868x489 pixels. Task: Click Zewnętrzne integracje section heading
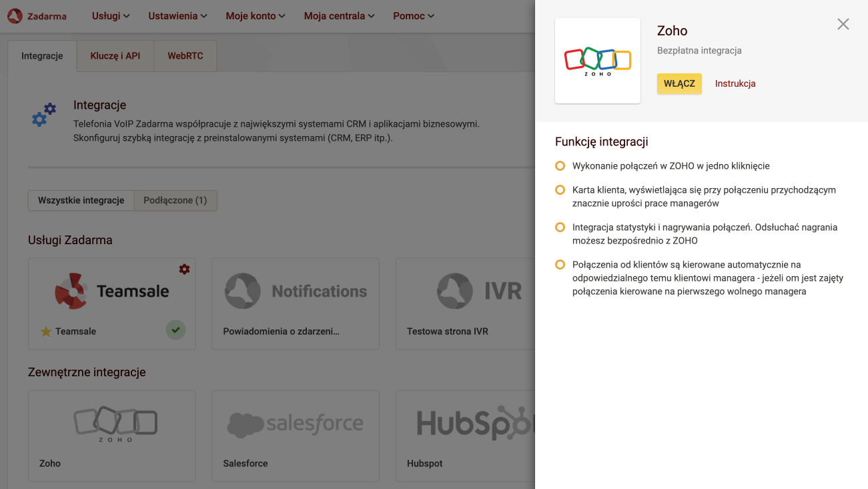click(x=87, y=372)
